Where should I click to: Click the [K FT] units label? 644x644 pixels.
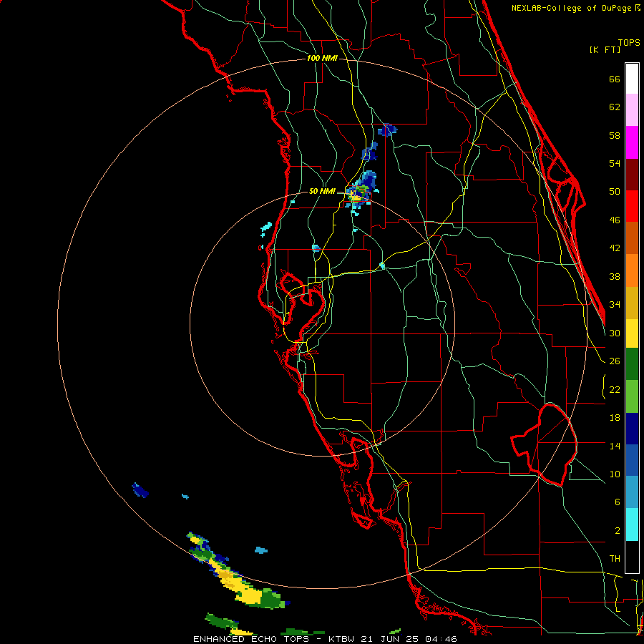point(605,50)
